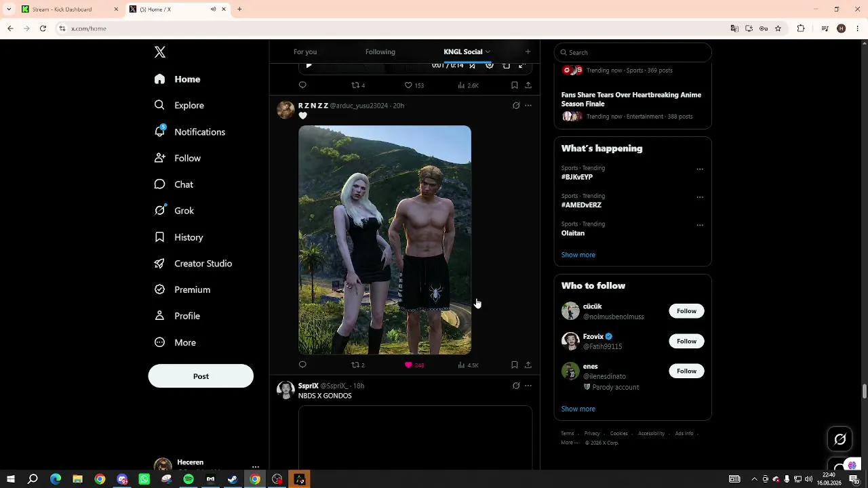Launch Grok from the sidebar
Viewport: 868px width, 488px height.
(x=174, y=211)
